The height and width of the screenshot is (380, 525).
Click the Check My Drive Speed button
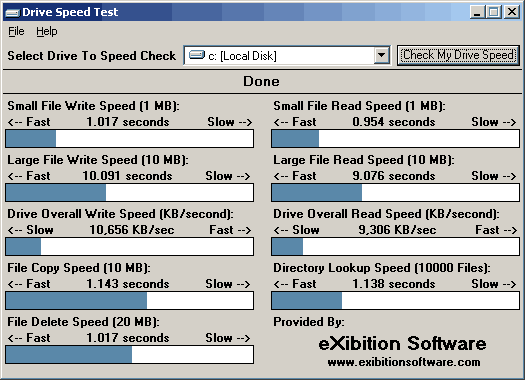[x=458, y=55]
